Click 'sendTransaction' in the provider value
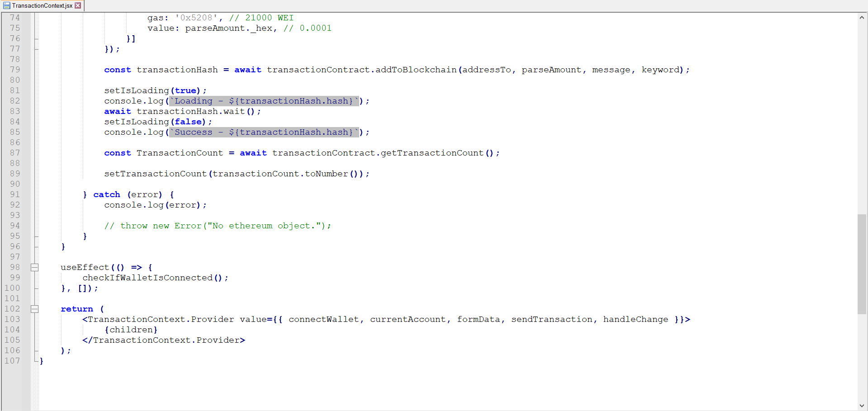The image size is (868, 411). (552, 319)
